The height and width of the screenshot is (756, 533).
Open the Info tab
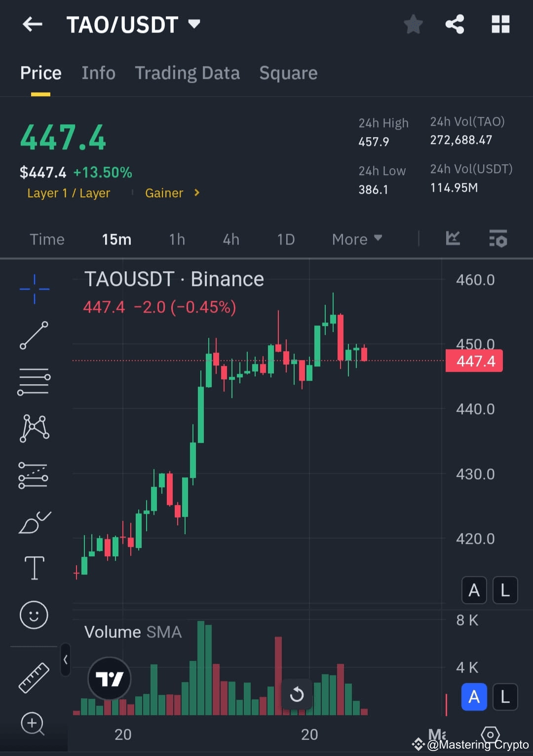(x=98, y=72)
